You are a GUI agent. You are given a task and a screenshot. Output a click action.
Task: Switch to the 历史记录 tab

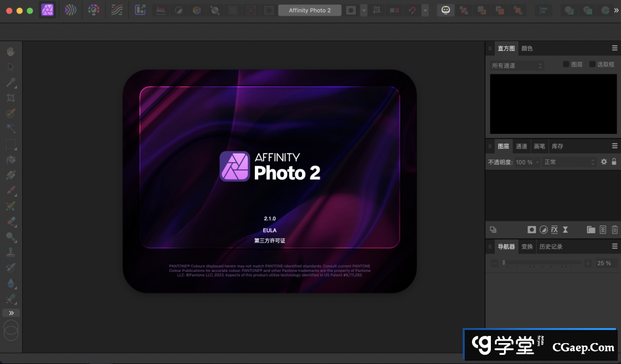tap(550, 246)
